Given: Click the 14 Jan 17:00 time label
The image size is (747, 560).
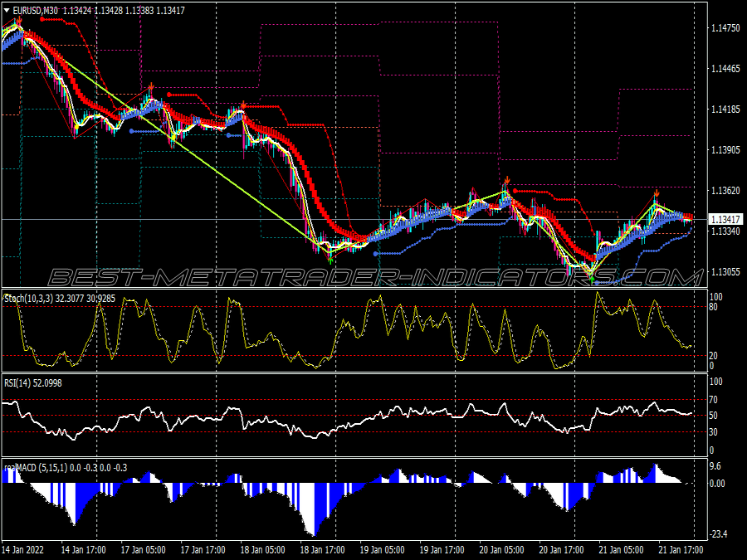Looking at the screenshot, I should point(83,550).
